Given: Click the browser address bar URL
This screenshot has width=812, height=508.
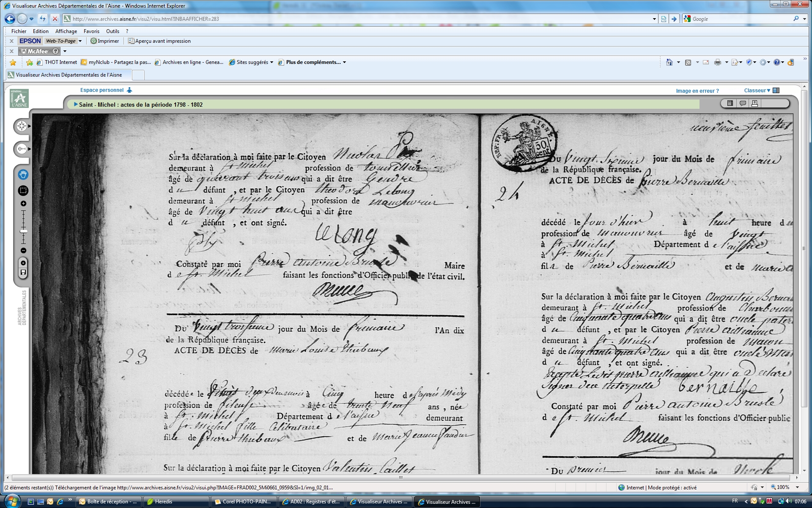Looking at the screenshot, I should (x=145, y=19).
